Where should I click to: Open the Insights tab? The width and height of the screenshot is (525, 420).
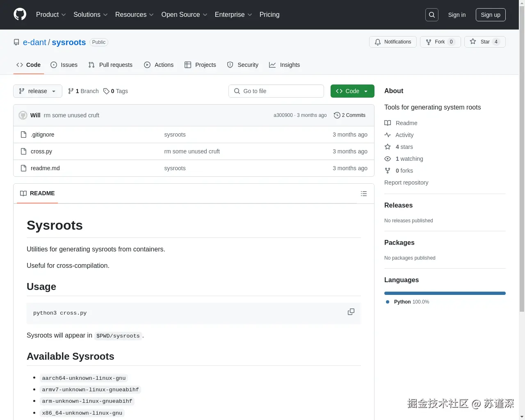click(285, 65)
